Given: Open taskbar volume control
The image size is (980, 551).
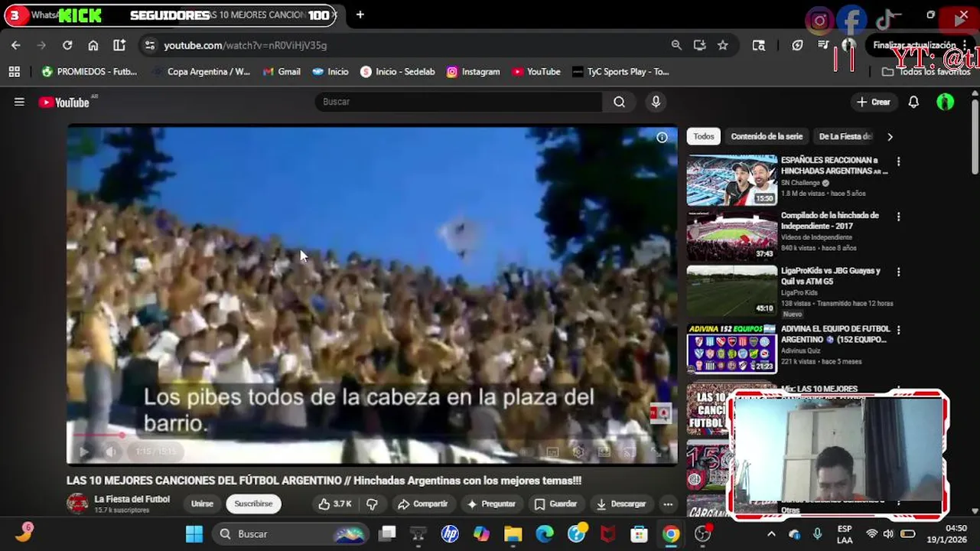Looking at the screenshot, I should tap(888, 533).
